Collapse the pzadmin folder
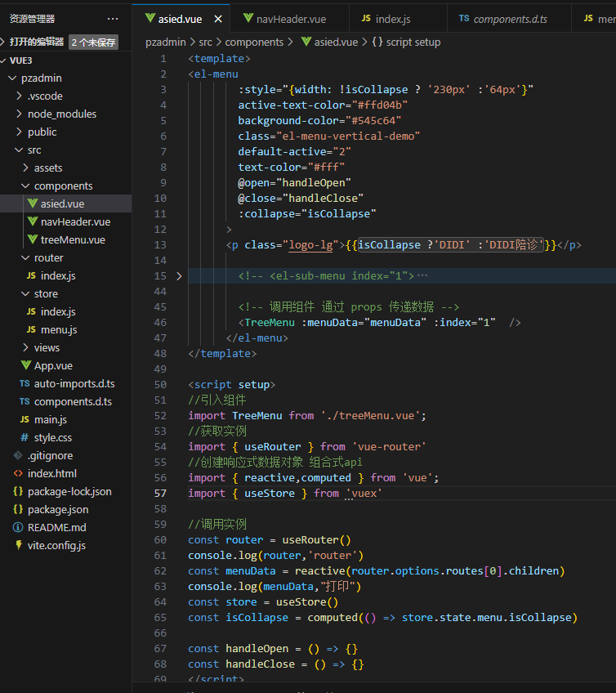The width and height of the screenshot is (616, 693). [12, 78]
